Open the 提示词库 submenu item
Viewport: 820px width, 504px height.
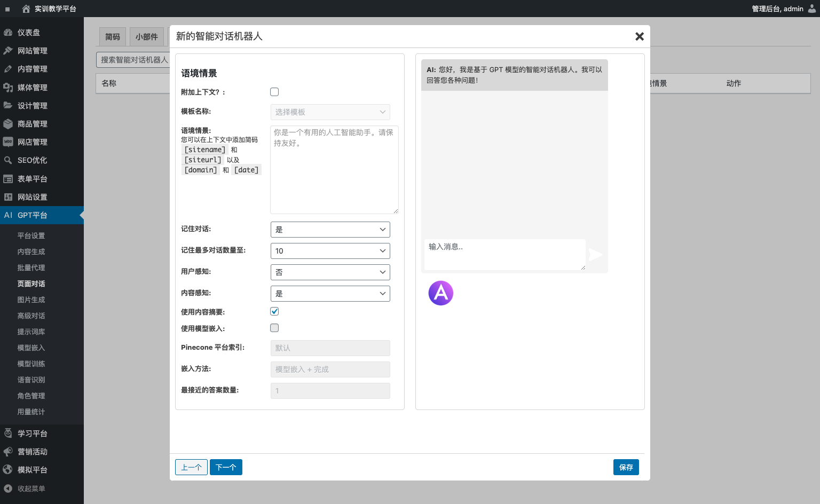click(31, 332)
